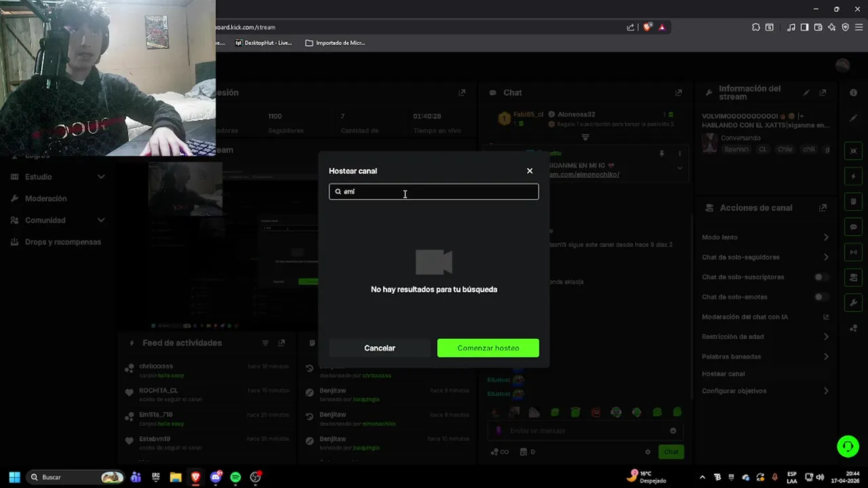868x488 pixels.
Task: Open Moderación del chat con IA
Action: pyautogui.click(x=765, y=317)
